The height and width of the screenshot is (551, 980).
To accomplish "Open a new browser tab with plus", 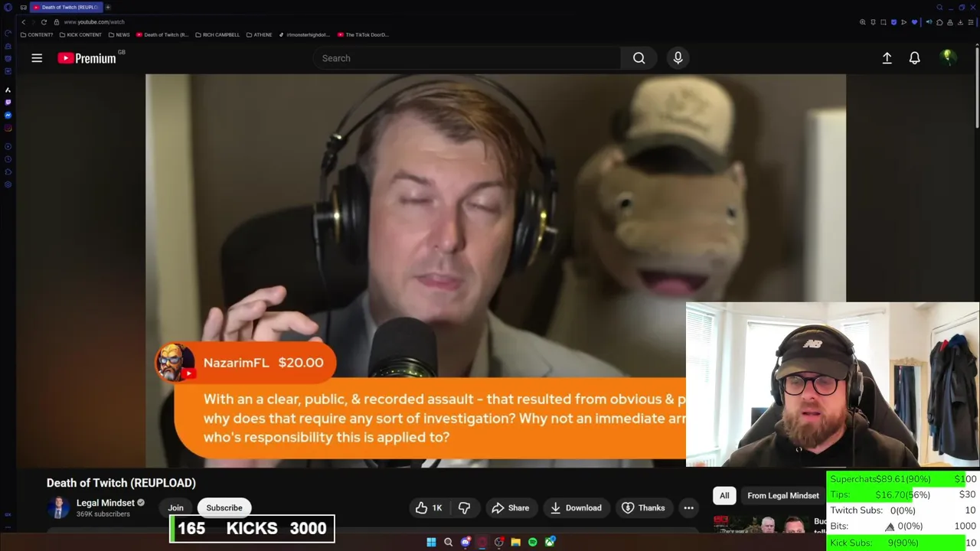I will [x=108, y=7].
